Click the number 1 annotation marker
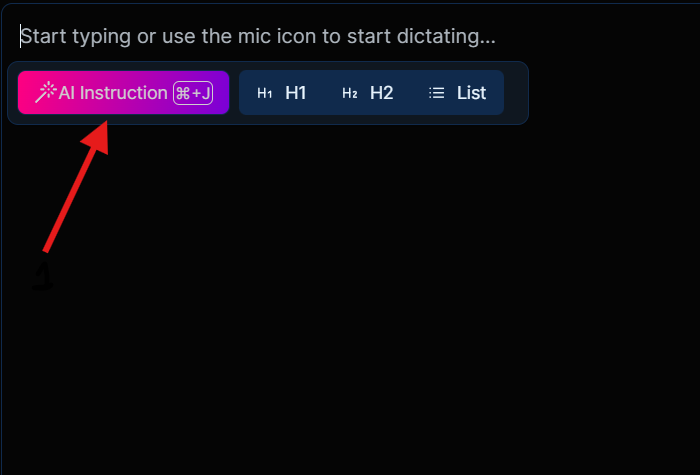 (x=42, y=277)
